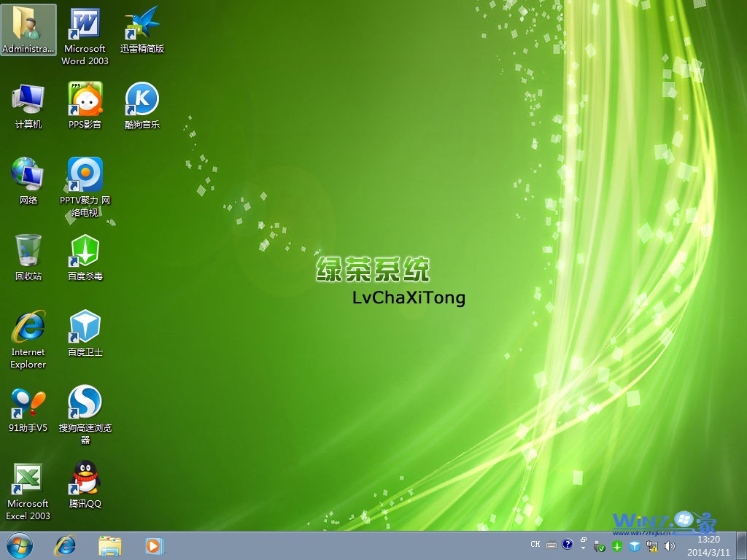The width and height of the screenshot is (747, 560).
Task: Open the clock showing 13:20
Action: click(x=708, y=545)
